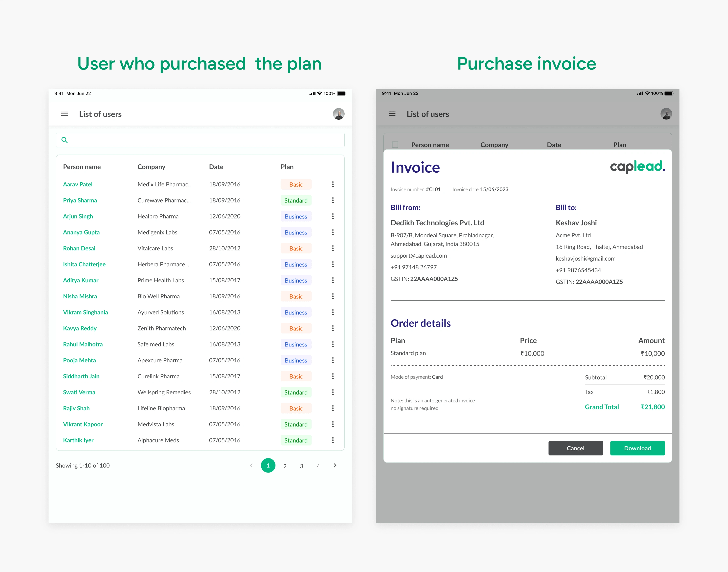Open more options for Arjun Singh row
Image resolution: width=728 pixels, height=572 pixels.
[x=333, y=216]
